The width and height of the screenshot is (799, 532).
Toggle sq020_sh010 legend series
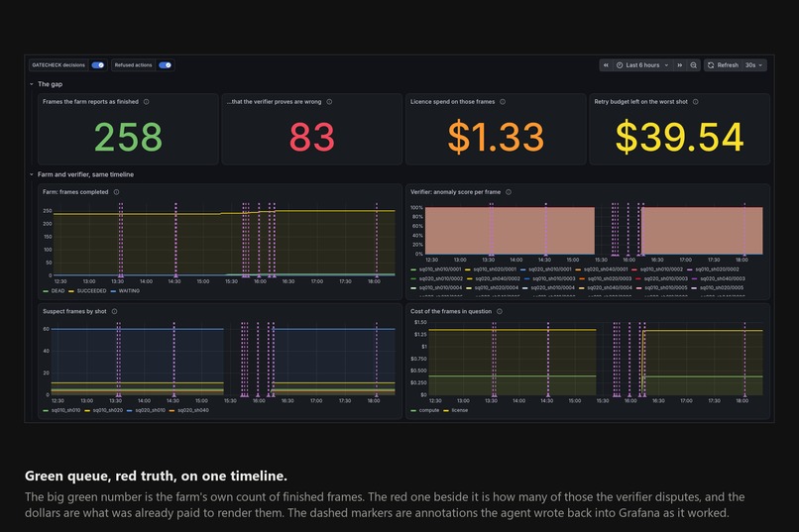coord(151,410)
